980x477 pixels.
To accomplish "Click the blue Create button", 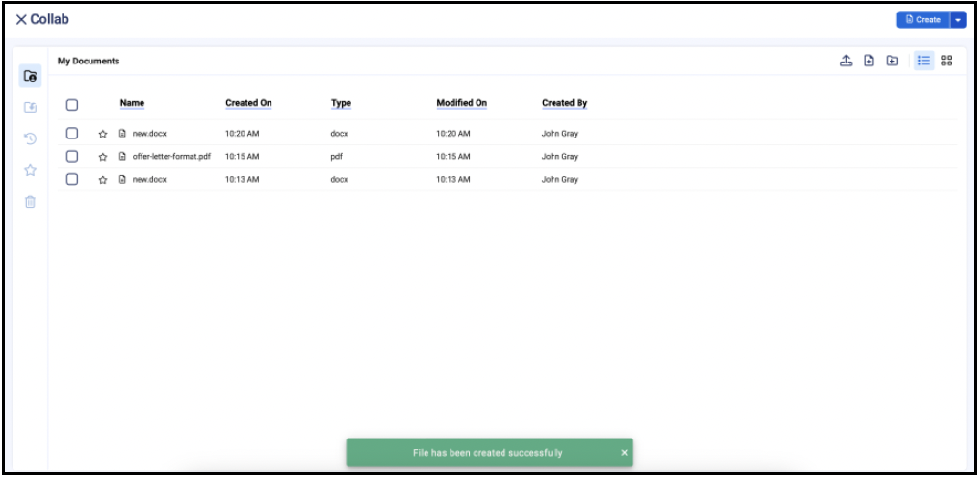I will click(x=922, y=19).
